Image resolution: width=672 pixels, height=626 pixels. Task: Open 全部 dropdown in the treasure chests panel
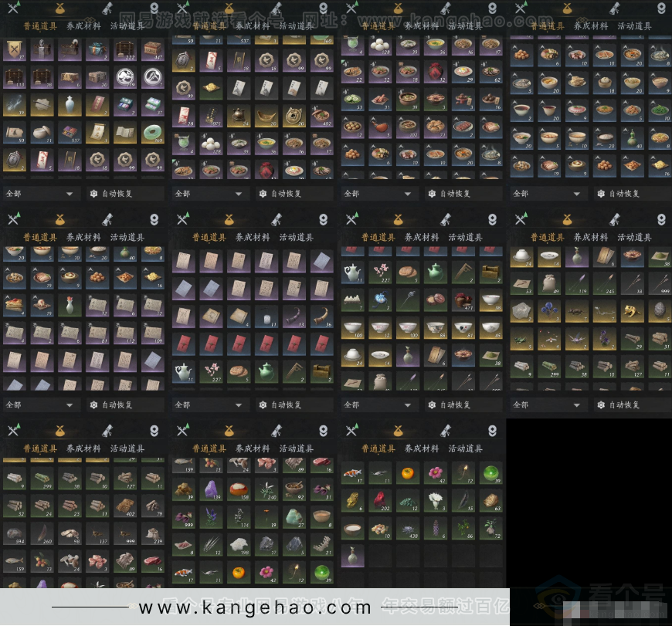coord(40,194)
